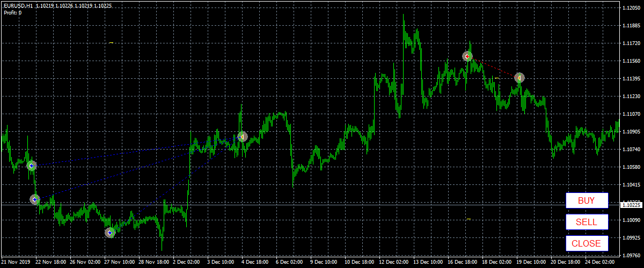Image resolution: width=644 pixels, height=268 pixels.
Task: Click the 1.11885 price scale label
Action: click(x=632, y=25)
